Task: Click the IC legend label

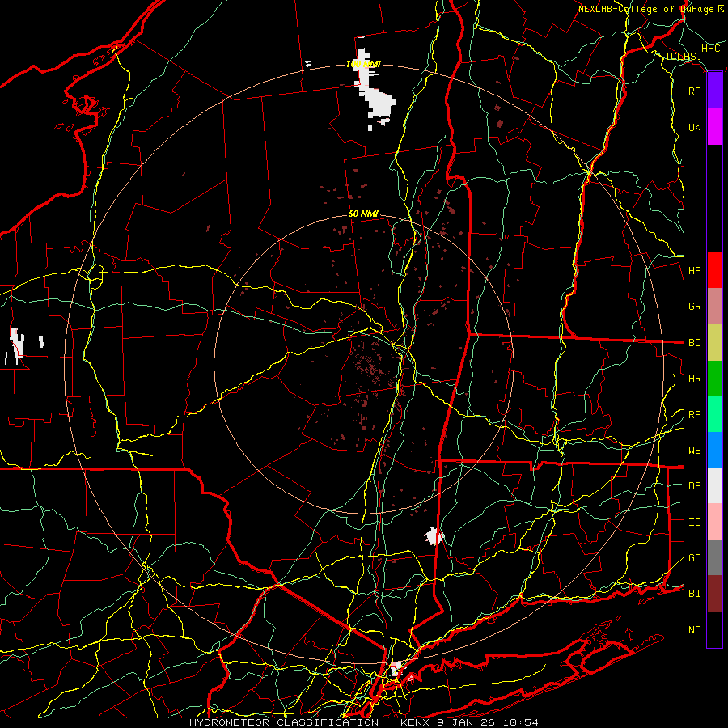Action: pos(695,523)
